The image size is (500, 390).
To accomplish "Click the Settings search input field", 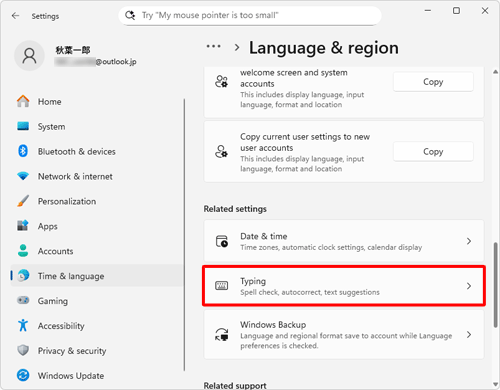I will [x=250, y=16].
